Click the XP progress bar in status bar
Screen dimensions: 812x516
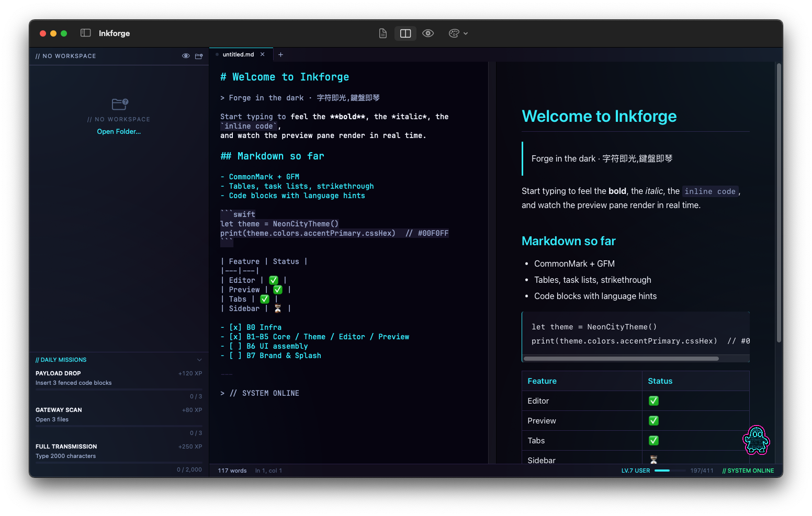pyautogui.click(x=670, y=471)
